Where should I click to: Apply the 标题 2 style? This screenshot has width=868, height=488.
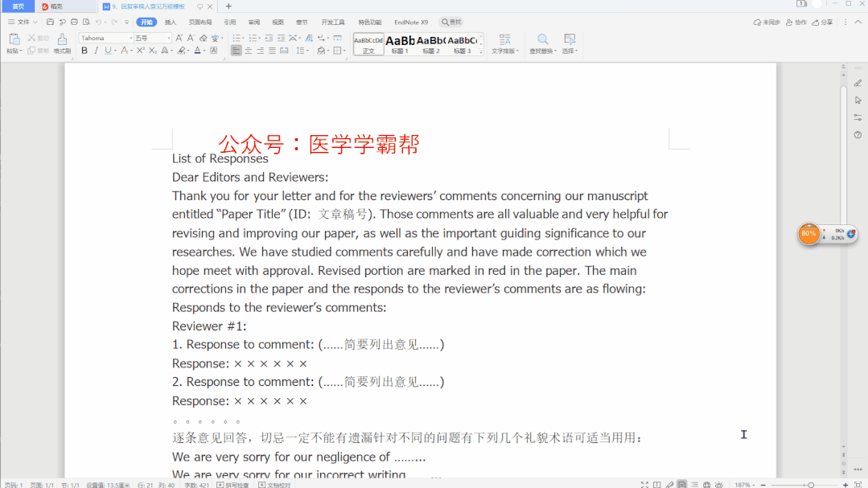pyautogui.click(x=430, y=44)
